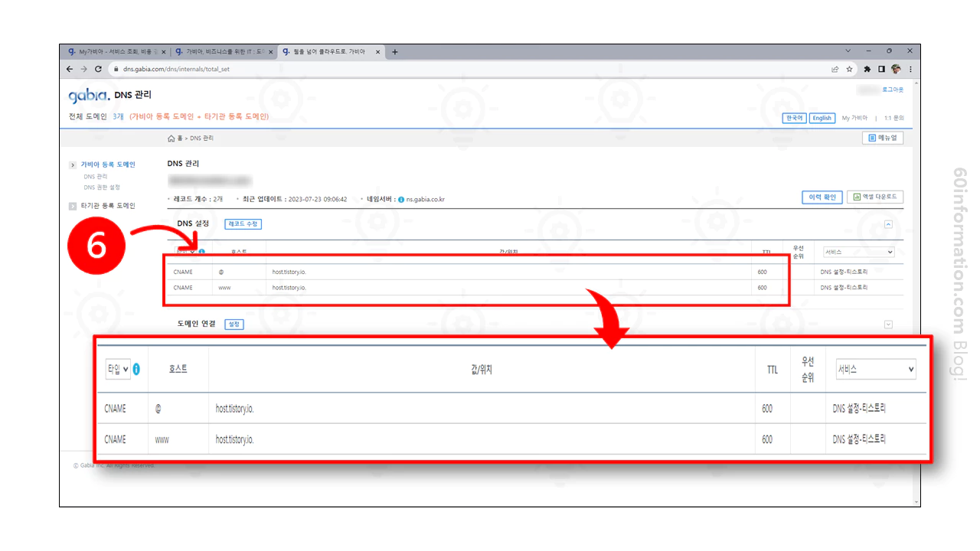The image size is (980, 551).
Task: Select the 웹을 넘어 클라우드로 tab
Action: 331,52
